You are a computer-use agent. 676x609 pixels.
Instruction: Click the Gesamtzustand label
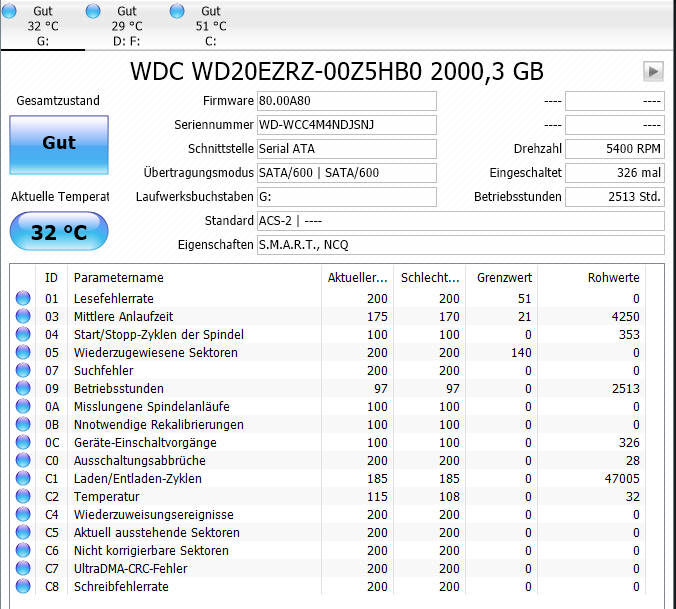click(x=58, y=101)
